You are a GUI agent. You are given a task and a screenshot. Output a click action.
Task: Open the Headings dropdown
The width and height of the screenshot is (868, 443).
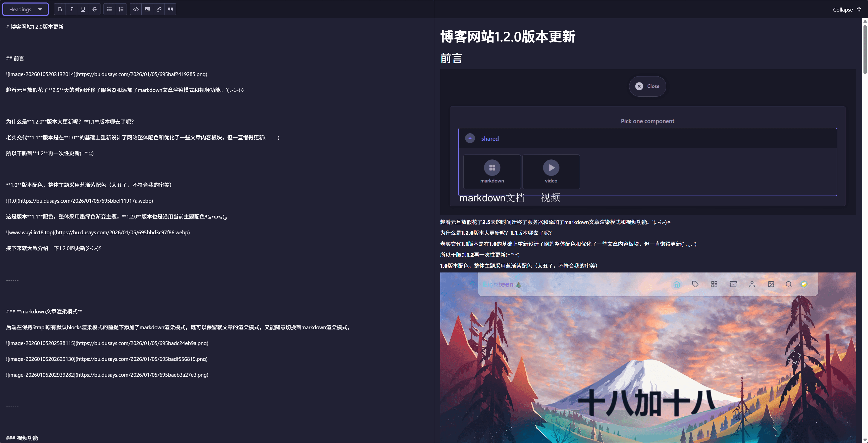click(x=25, y=9)
